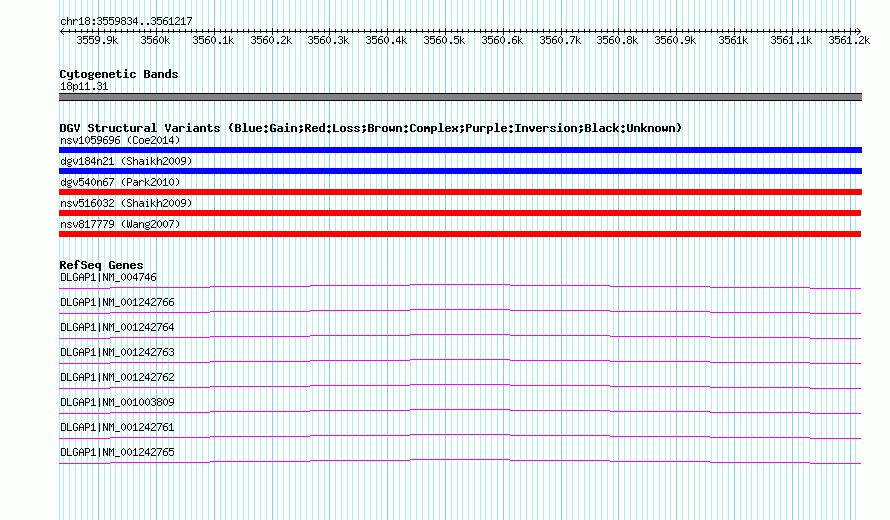890x520 pixels.
Task: Click the 3561.1k ruler tick label
Action: tap(791, 40)
